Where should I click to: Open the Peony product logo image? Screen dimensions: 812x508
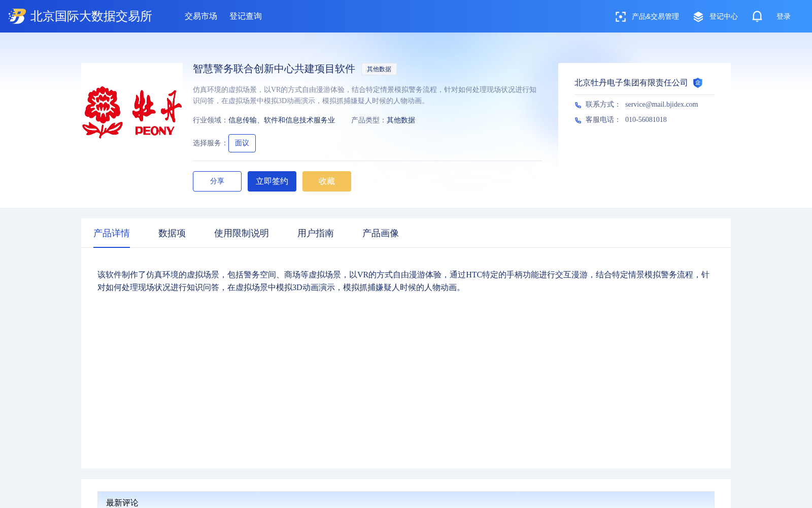click(x=132, y=113)
